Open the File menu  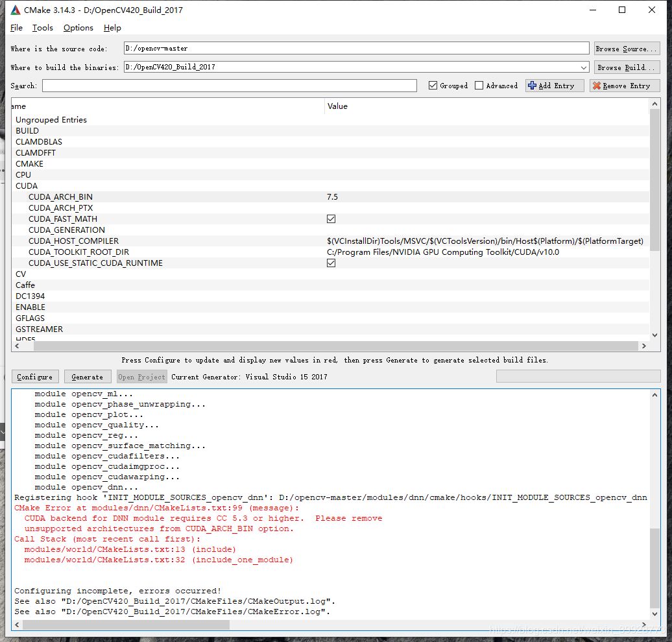click(16, 28)
